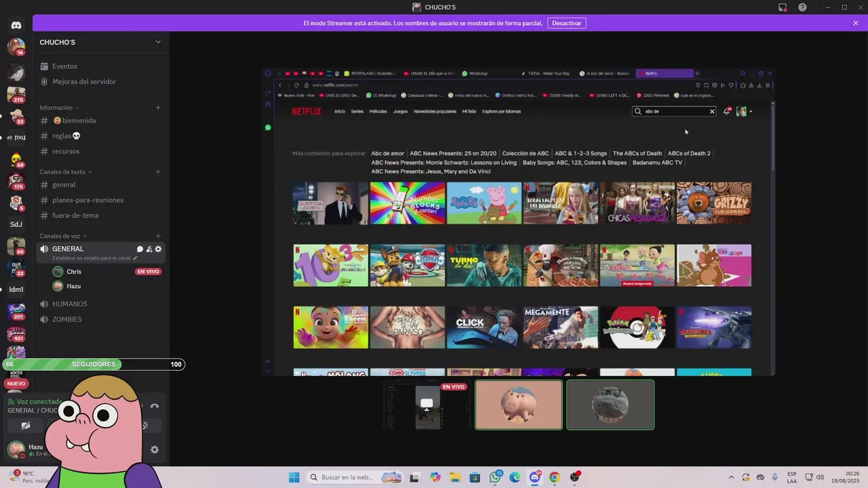The height and width of the screenshot is (488, 868).
Task: Add channel to Información category
Action: 158,107
